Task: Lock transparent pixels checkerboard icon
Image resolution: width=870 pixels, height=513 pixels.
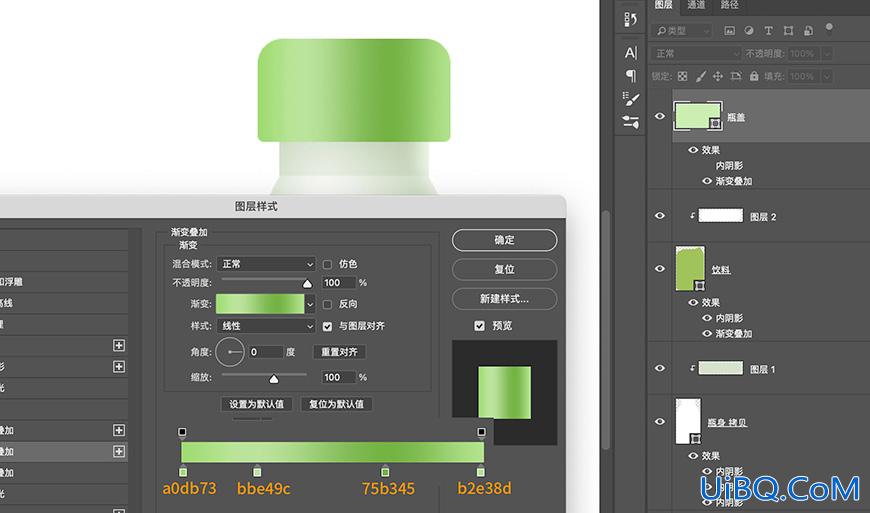Action: click(x=682, y=76)
